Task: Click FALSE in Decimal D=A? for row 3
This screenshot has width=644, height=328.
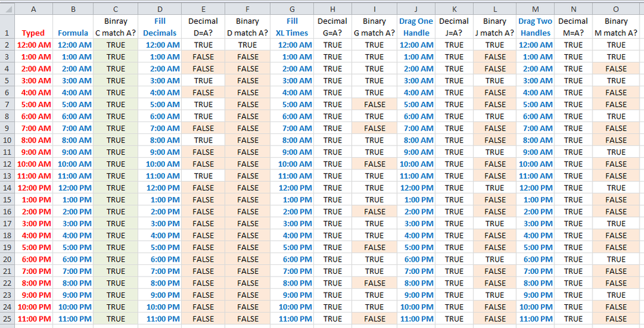Action: (x=203, y=57)
